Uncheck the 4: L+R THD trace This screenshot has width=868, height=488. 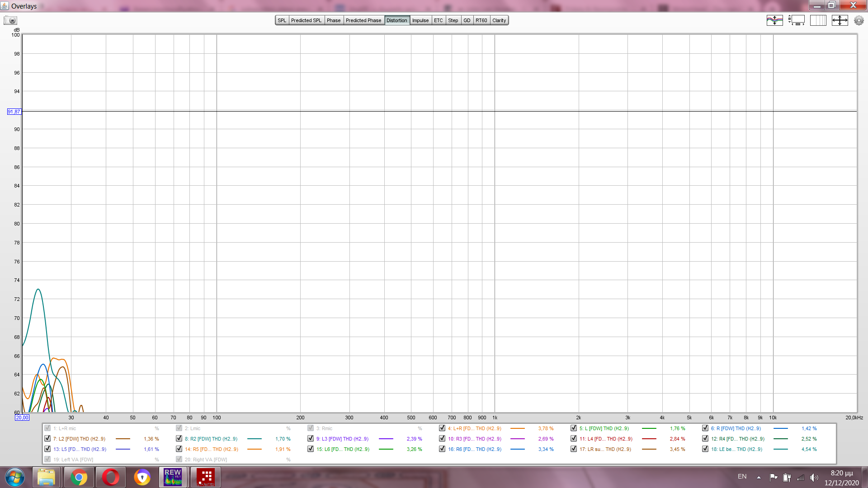click(x=442, y=428)
